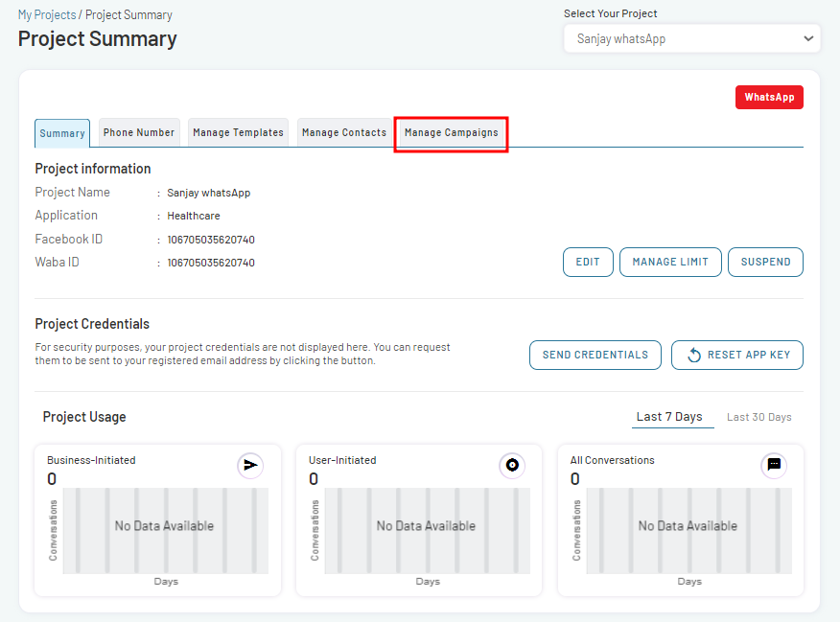Open the Sanjay whatsApp project selector
840x622 pixels.
pyautogui.click(x=691, y=38)
